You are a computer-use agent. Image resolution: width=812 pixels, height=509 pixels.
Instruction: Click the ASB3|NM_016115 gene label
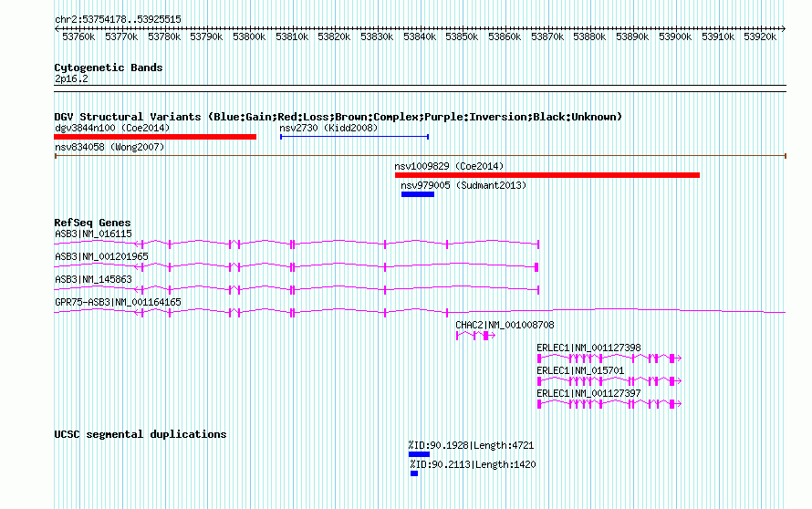point(93,234)
